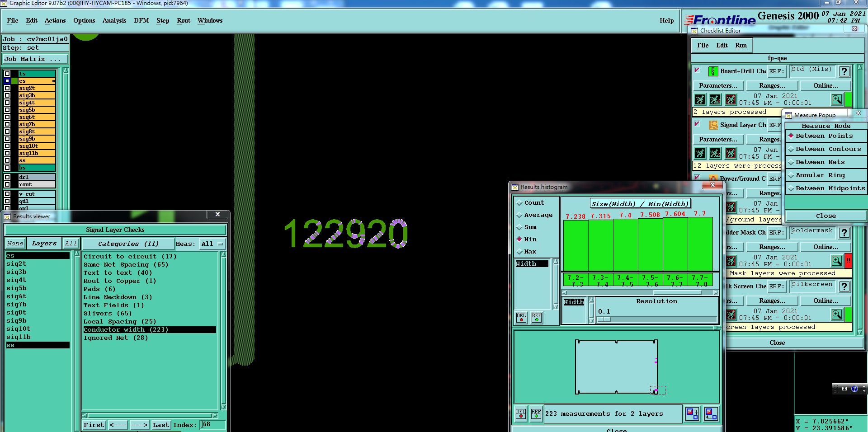Click histogram horizontal scroll right arrow
The image size is (868, 432).
coord(715,293)
